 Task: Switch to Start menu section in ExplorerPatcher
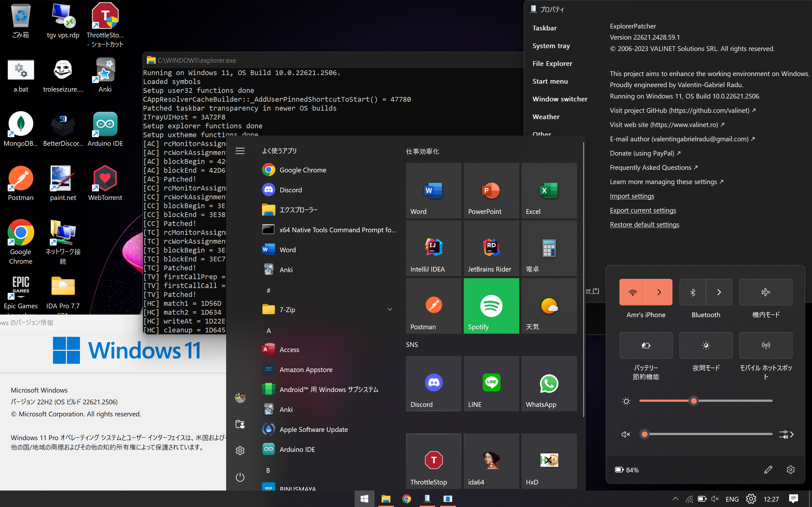click(x=550, y=81)
